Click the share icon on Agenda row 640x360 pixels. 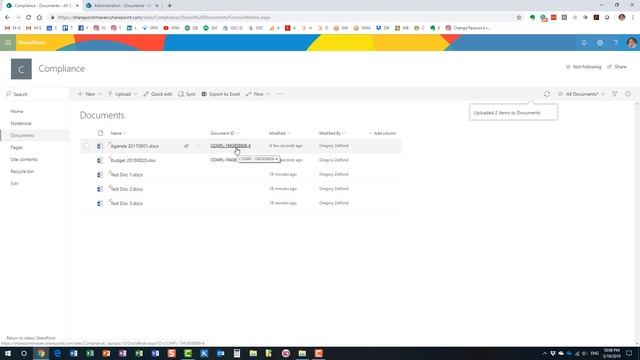[186, 146]
